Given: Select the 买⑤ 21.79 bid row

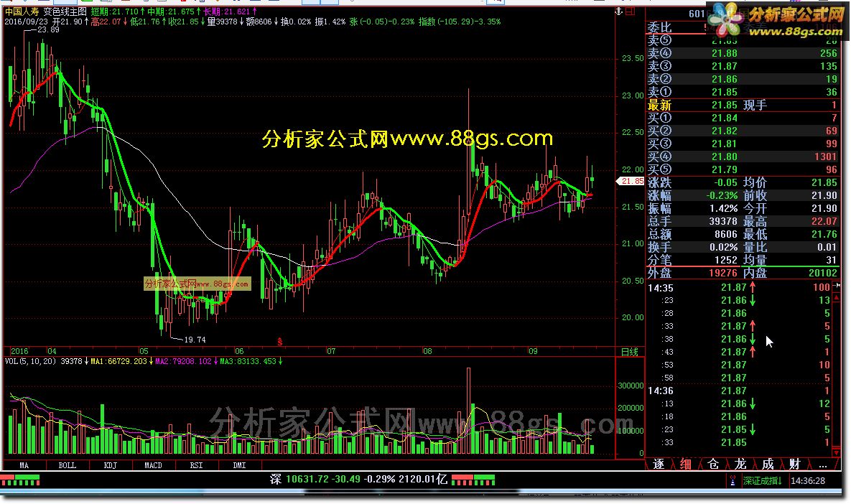Looking at the screenshot, I should (x=743, y=170).
